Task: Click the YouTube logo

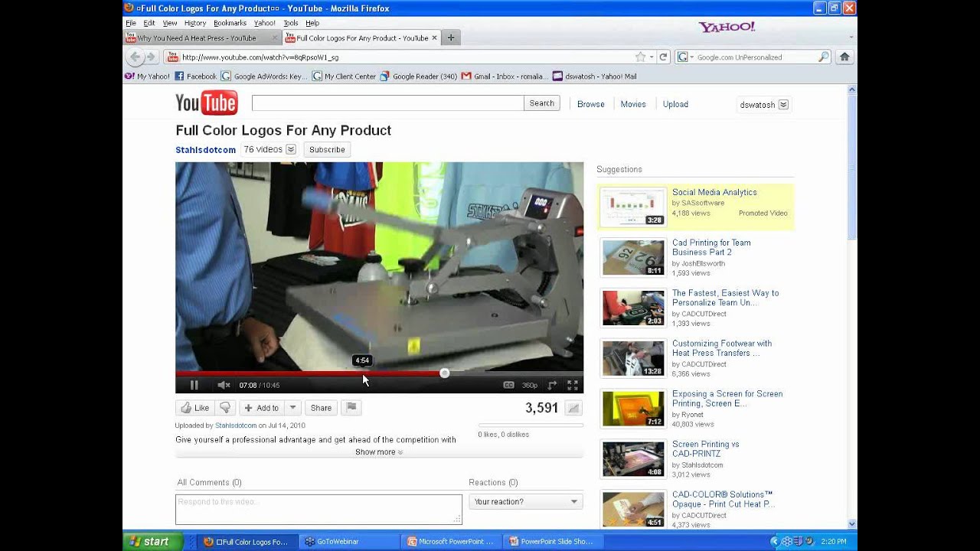Action: click(207, 103)
